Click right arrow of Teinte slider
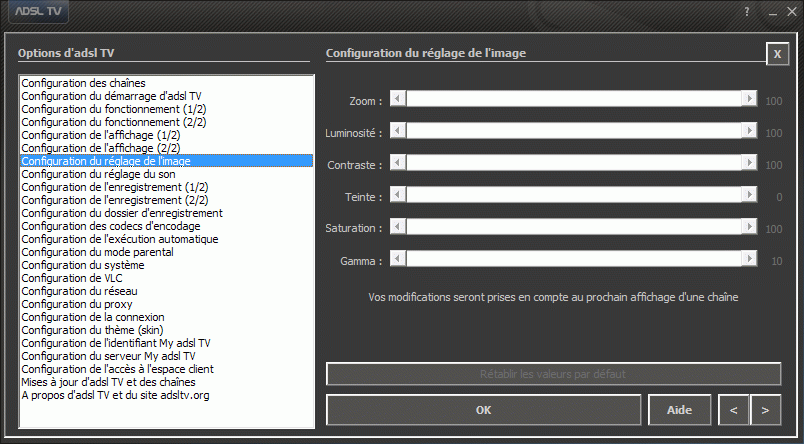 click(749, 194)
